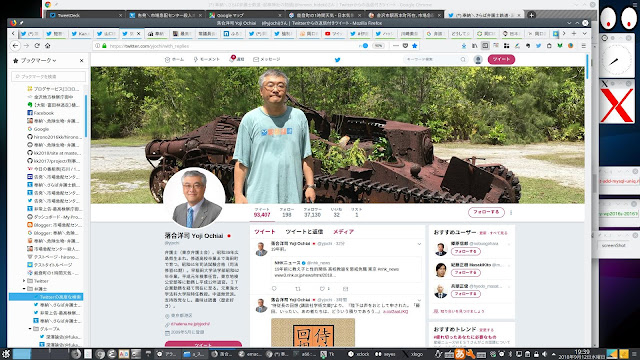Click the Twitter extension icon in Firefox toolbar
The image size is (640, 360).
coord(538,46)
